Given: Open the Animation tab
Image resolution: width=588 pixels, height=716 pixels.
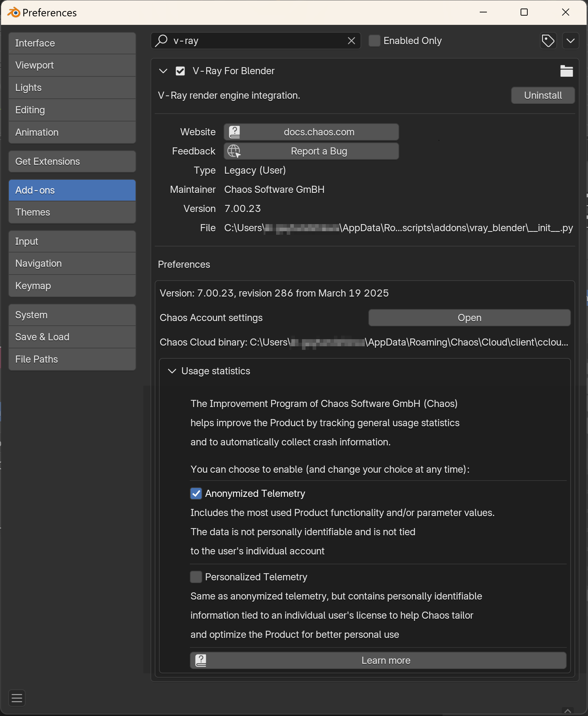Looking at the screenshot, I should (72, 132).
